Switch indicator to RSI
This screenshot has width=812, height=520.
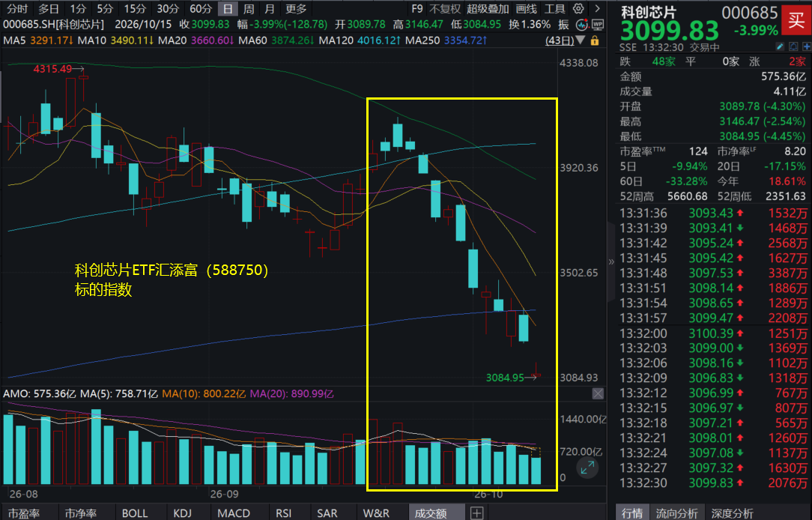point(283,513)
